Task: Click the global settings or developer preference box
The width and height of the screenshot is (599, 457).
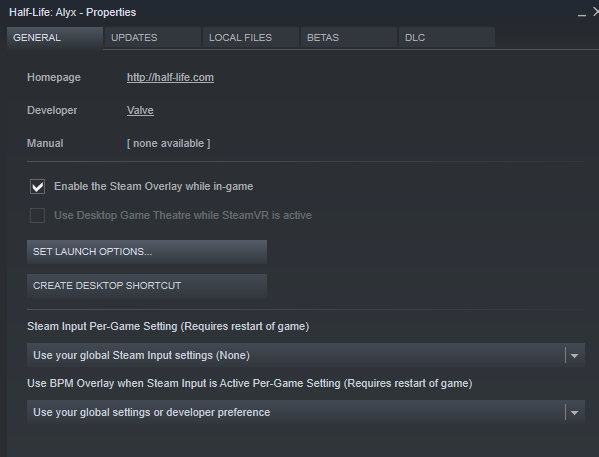Action: (306, 413)
